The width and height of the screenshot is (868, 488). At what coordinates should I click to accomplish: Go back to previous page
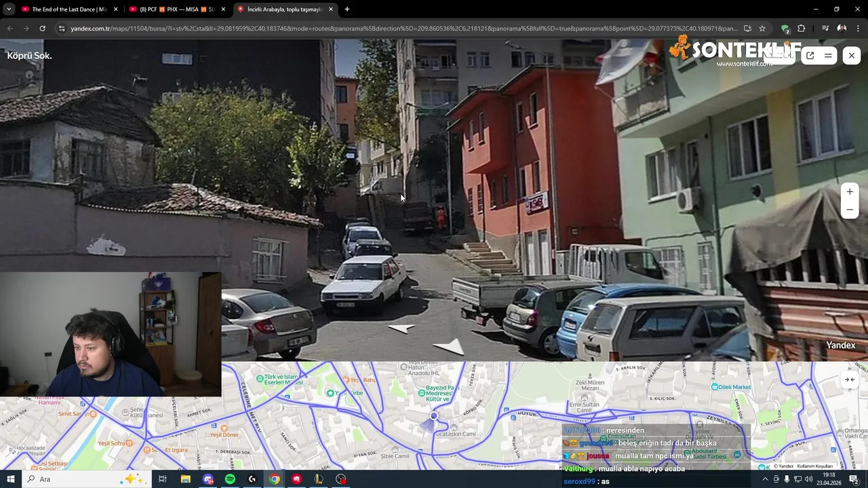(x=9, y=28)
